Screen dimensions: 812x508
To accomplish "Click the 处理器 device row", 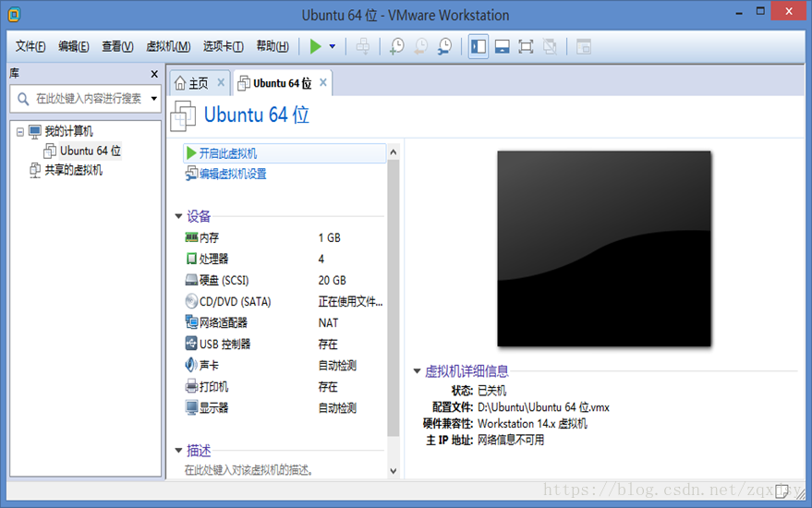I will pyautogui.click(x=284, y=259).
